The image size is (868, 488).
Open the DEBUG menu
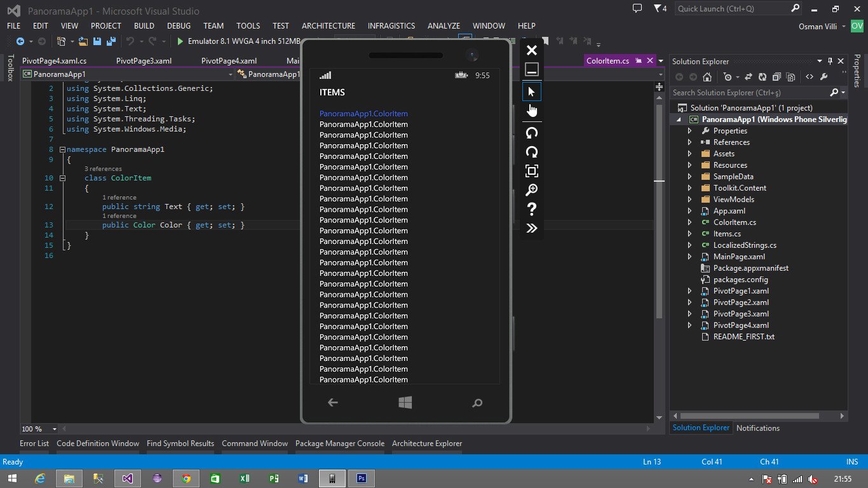coord(179,26)
